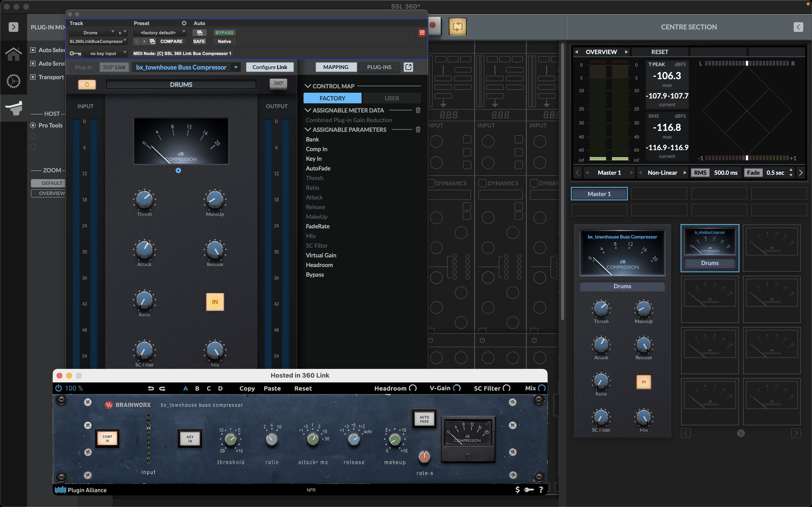
Task: Select the Home icon in the left sidebar
Action: [14, 54]
